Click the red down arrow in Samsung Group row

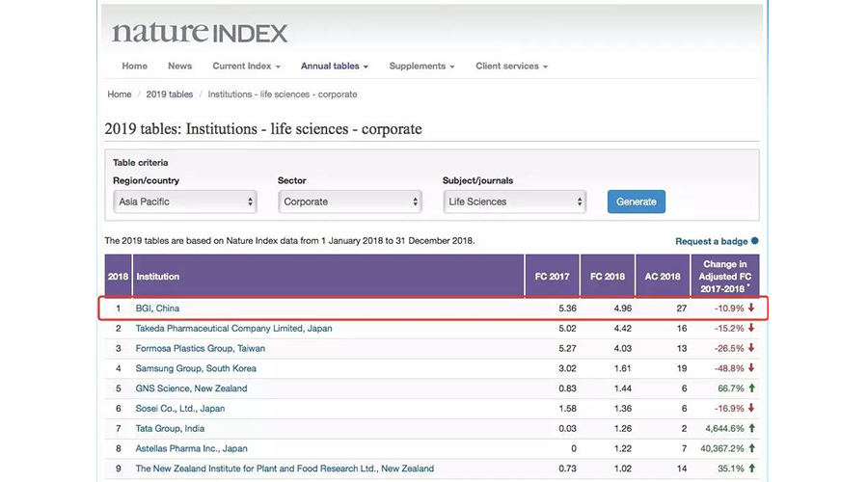click(x=751, y=367)
